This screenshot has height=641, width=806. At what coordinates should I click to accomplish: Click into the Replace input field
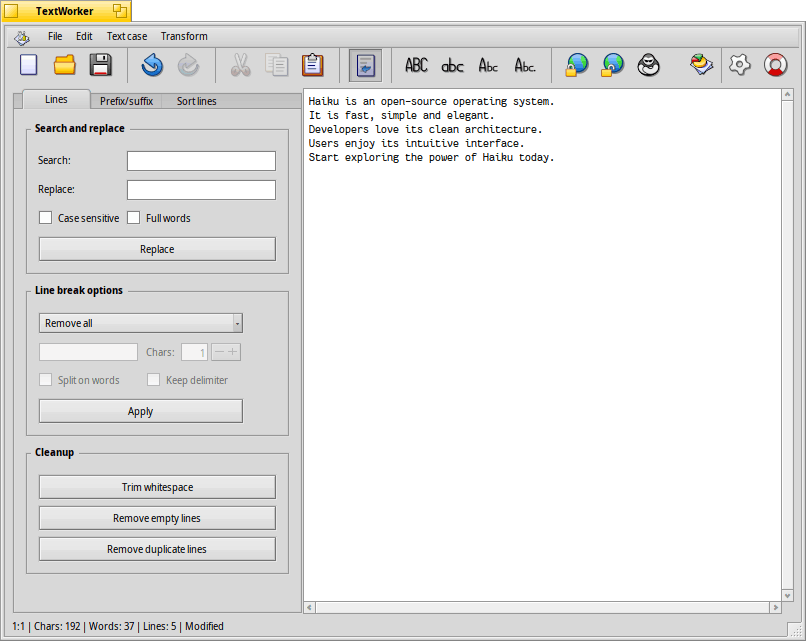[202, 190]
